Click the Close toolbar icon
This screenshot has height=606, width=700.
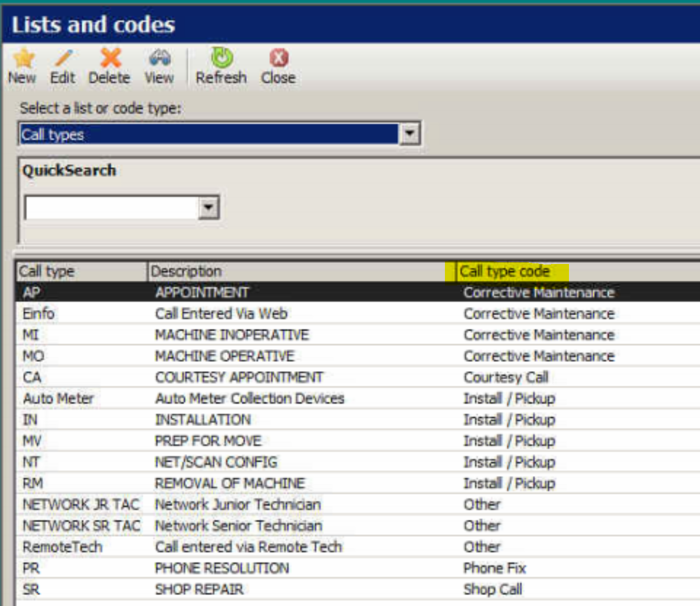click(278, 58)
